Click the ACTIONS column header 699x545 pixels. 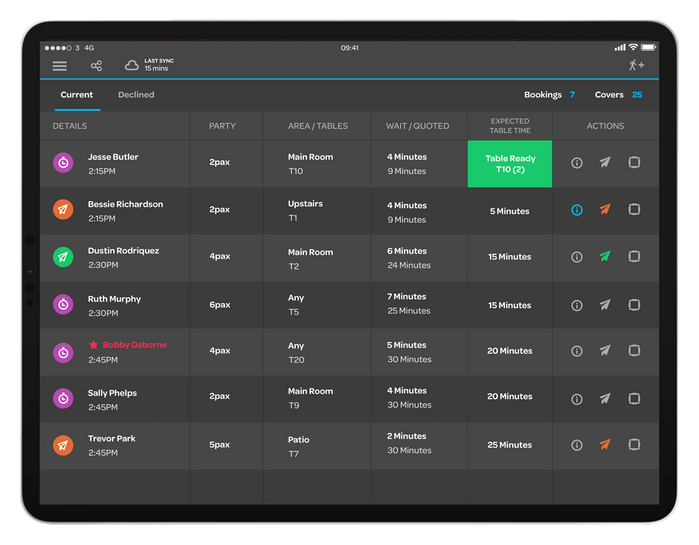click(x=605, y=126)
